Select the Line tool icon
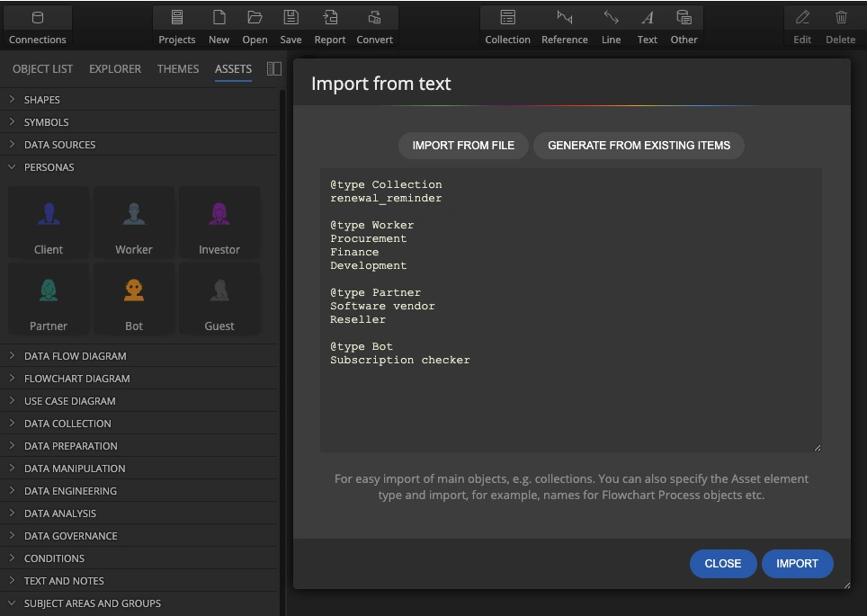The width and height of the screenshot is (867, 616). click(611, 18)
